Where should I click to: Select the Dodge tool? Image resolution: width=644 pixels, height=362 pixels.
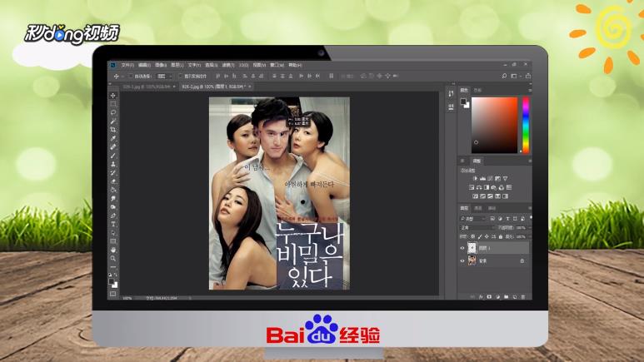[113, 207]
